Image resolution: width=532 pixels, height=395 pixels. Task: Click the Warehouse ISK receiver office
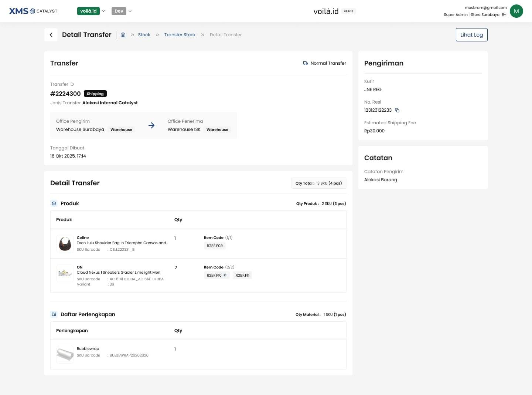(184, 129)
